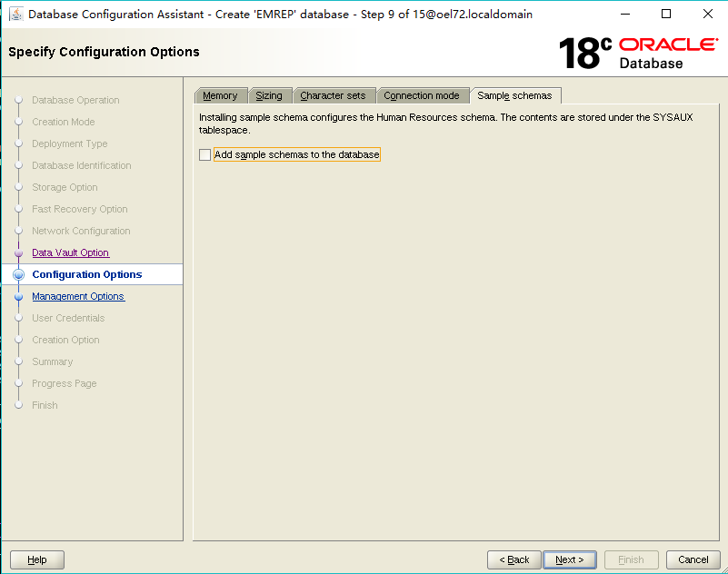This screenshot has height=574, width=728.
Task: Jump to the Management Options step
Action: (78, 296)
